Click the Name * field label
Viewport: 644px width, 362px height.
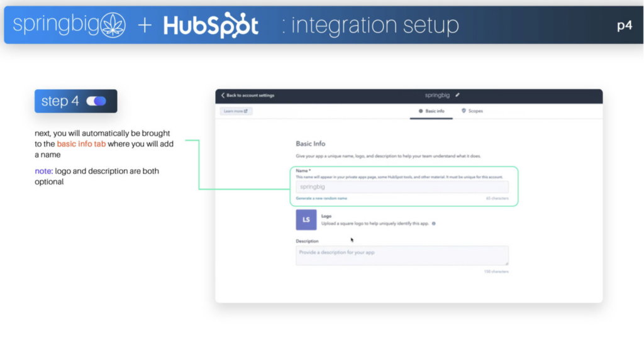coord(303,171)
